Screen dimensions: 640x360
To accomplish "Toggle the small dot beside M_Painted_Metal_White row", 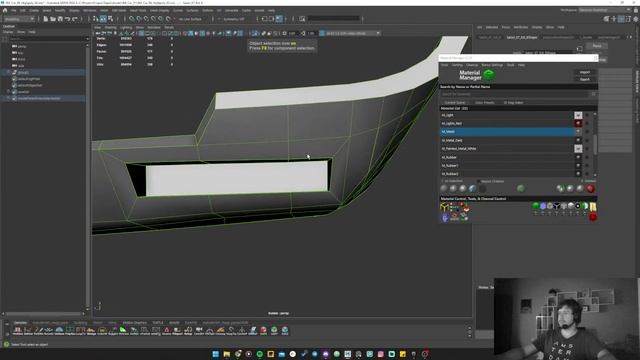I will click(x=587, y=149).
